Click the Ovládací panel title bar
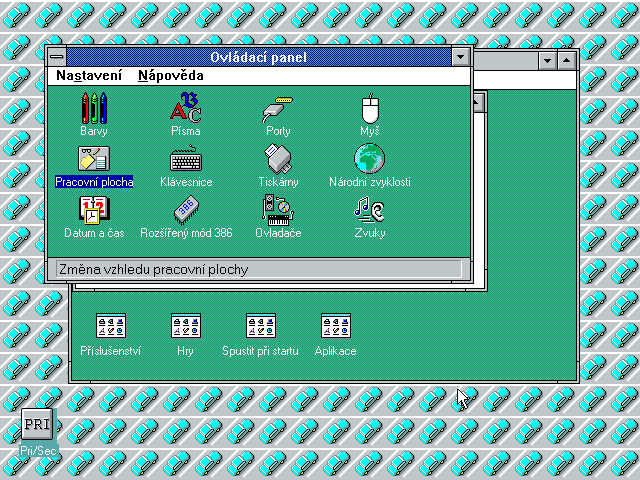Screen dimensions: 640x480 coord(258,57)
